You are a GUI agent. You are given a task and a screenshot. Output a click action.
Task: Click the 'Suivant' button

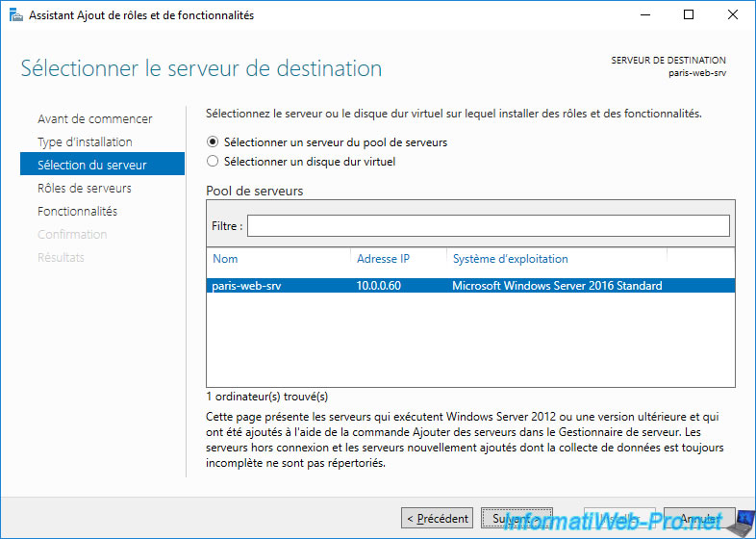pos(517,518)
